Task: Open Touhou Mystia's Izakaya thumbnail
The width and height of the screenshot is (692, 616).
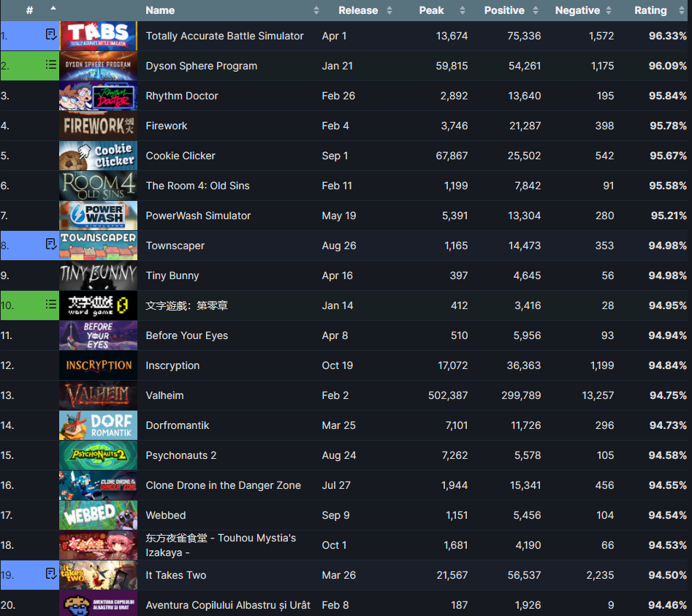Action: pyautogui.click(x=98, y=545)
